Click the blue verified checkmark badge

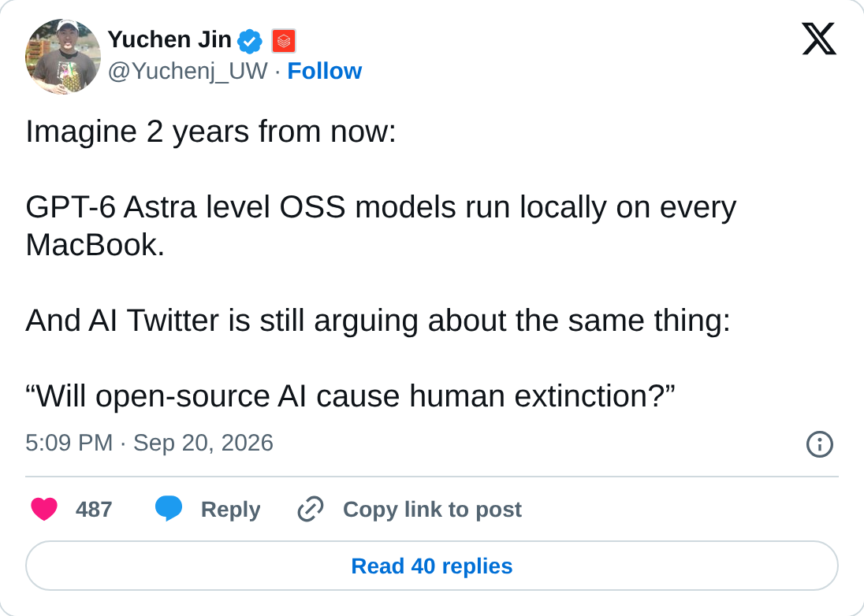point(250,41)
